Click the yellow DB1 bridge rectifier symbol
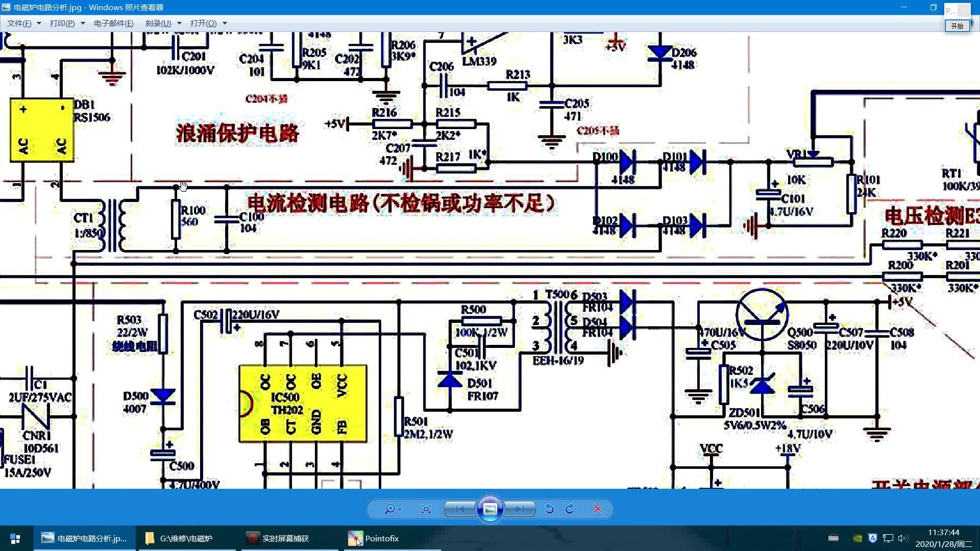 click(x=42, y=130)
